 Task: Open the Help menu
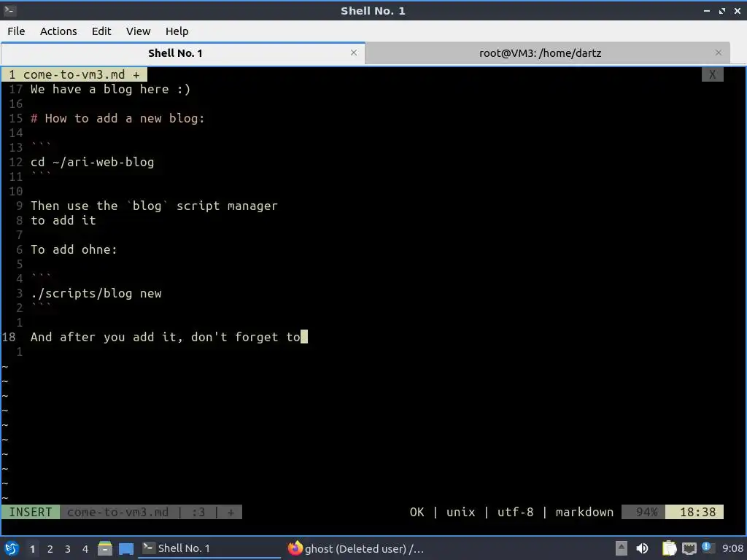[177, 31]
